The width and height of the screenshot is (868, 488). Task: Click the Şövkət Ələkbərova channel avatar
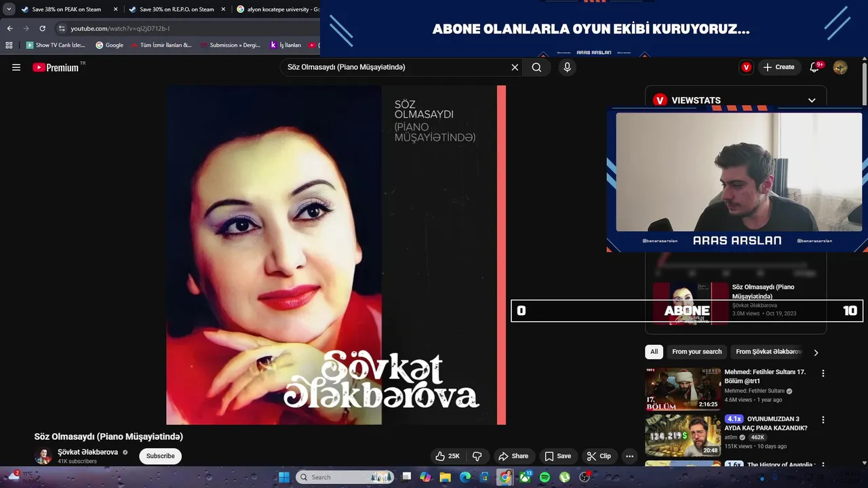tap(43, 456)
